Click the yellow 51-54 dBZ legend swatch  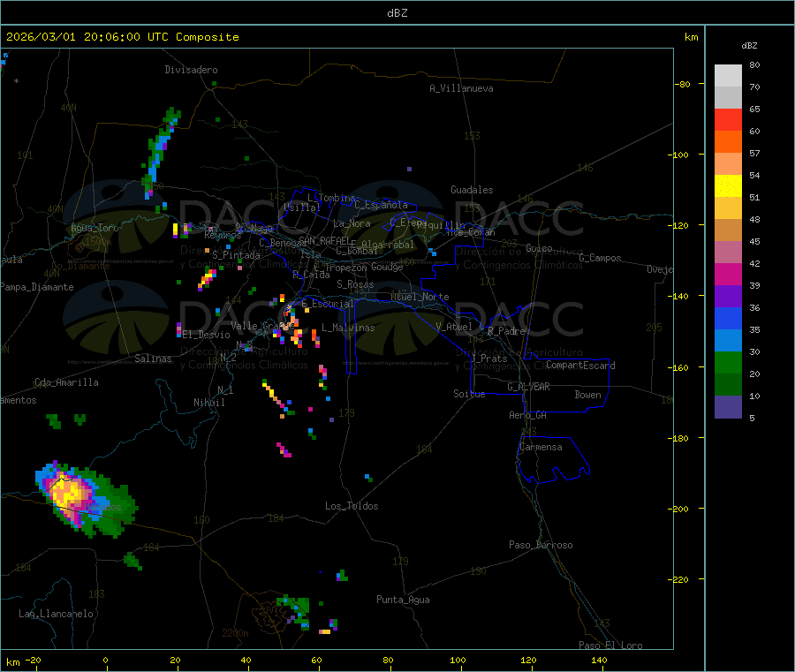(x=728, y=186)
